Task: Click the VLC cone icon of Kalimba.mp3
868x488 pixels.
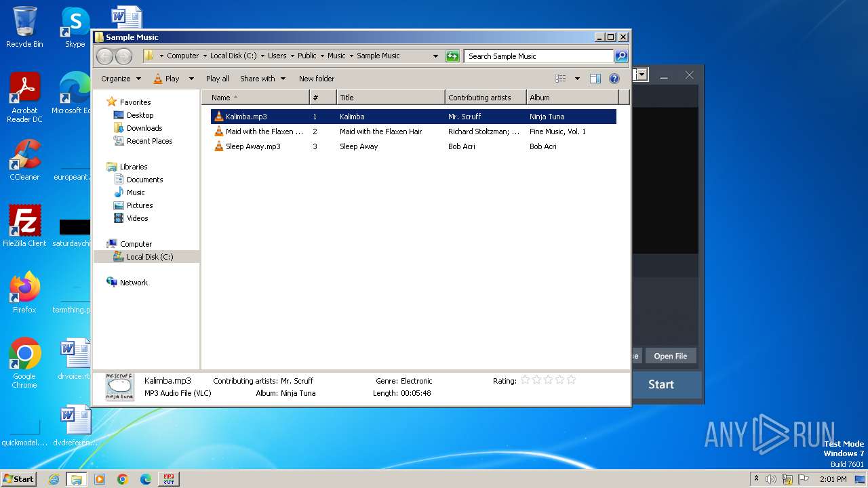Action: [218, 117]
